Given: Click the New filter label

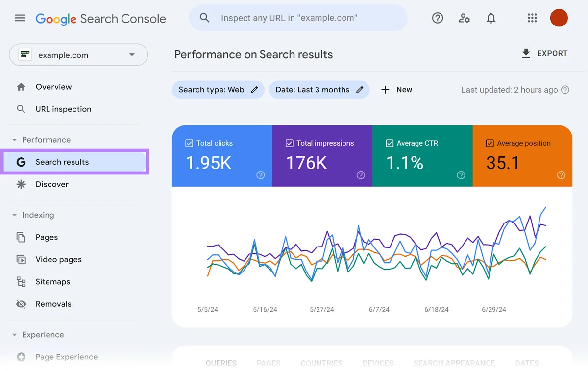Looking at the screenshot, I should [x=404, y=90].
